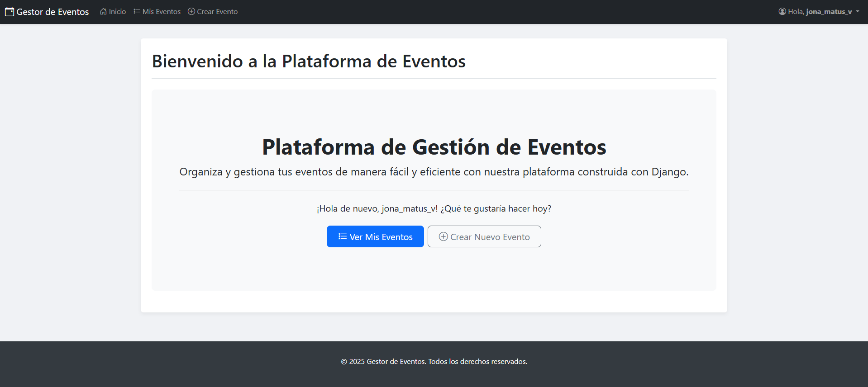Click the user avatar icon in navbar

pos(782,11)
